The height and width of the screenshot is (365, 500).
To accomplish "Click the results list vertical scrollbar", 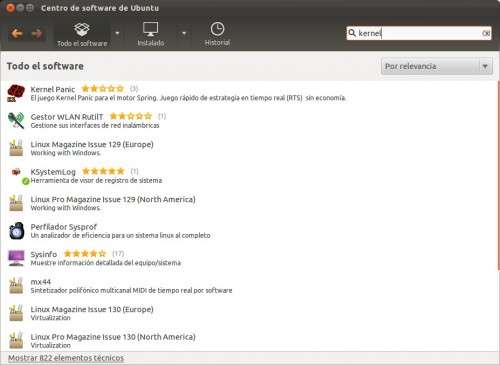I will [x=498, y=175].
